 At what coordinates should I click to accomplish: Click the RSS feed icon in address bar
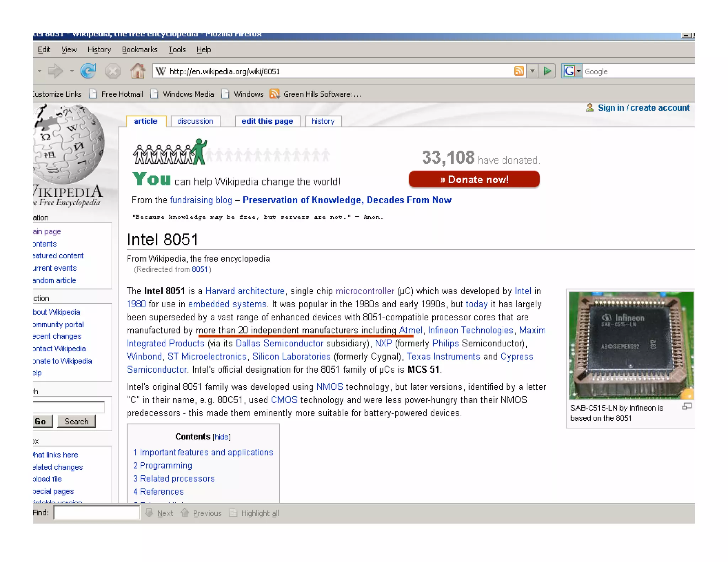[519, 71]
